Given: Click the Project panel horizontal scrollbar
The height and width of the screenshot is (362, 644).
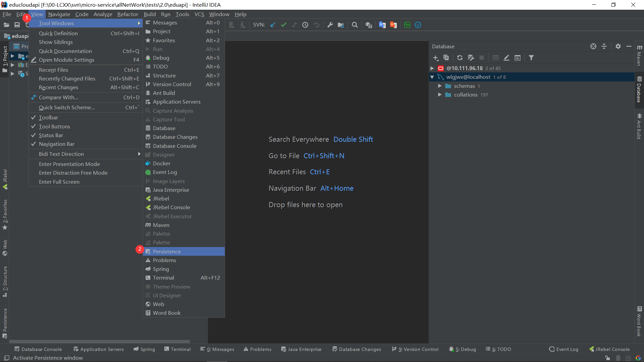Looking at the screenshot, I should coord(100,342).
